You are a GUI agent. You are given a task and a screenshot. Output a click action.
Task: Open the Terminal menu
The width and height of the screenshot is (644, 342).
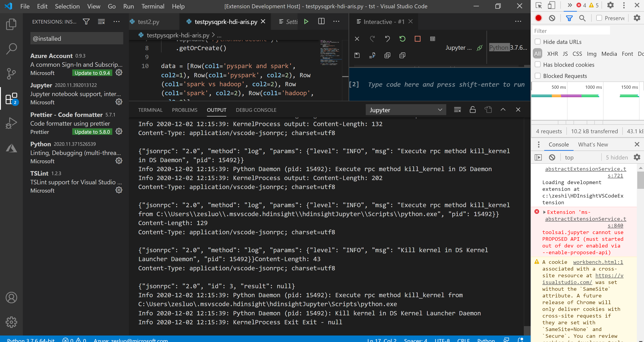coord(153,6)
